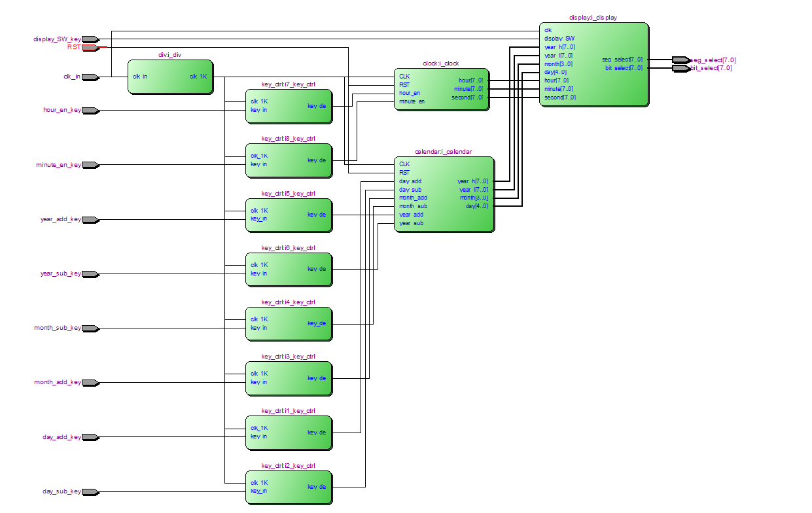Image resolution: width=812 pixels, height=513 pixels.
Task: Click key_de output of i7_key_ctrl block
Action: click(317, 106)
